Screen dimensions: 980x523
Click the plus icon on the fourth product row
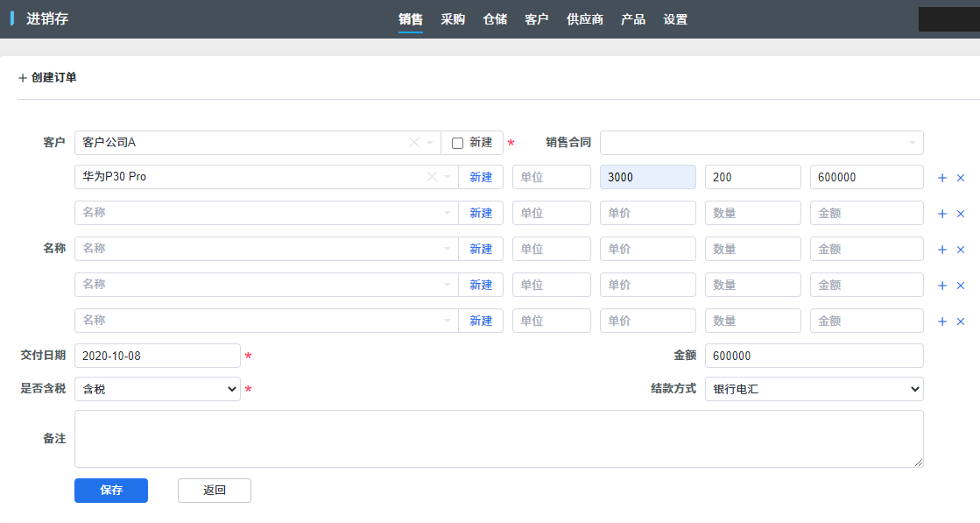tap(942, 286)
